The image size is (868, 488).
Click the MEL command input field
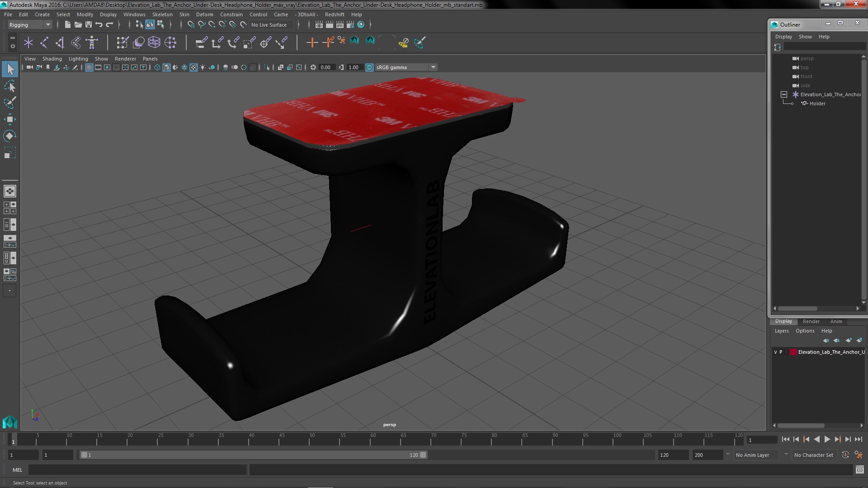tap(137, 470)
